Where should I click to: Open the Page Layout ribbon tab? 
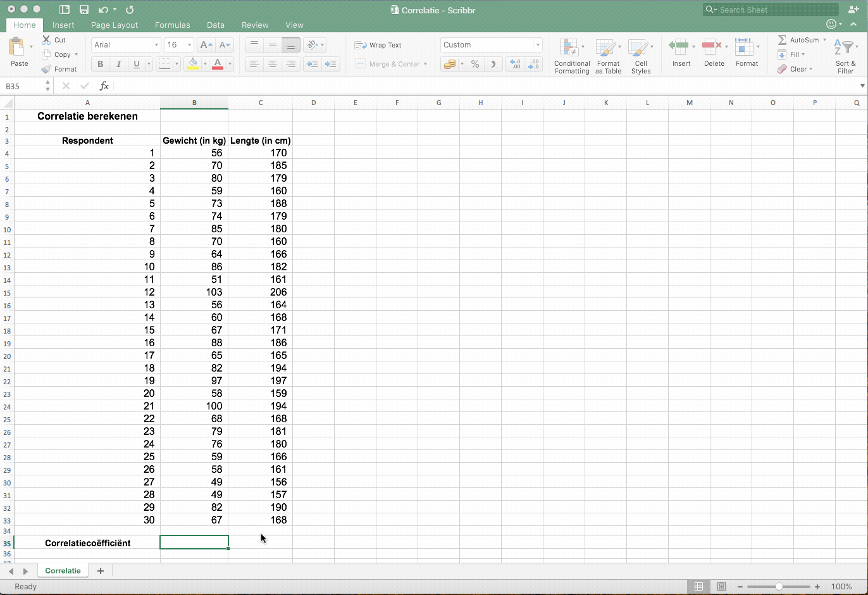pos(115,25)
